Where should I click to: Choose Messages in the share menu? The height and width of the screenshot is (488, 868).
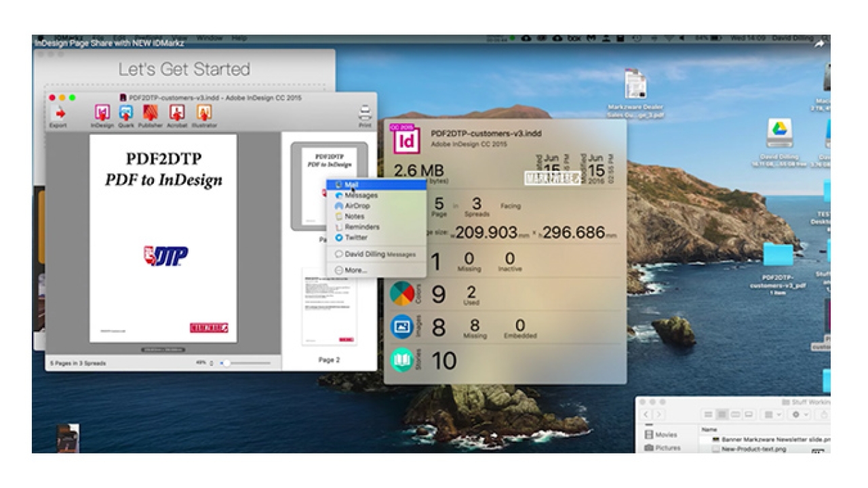(x=376, y=195)
